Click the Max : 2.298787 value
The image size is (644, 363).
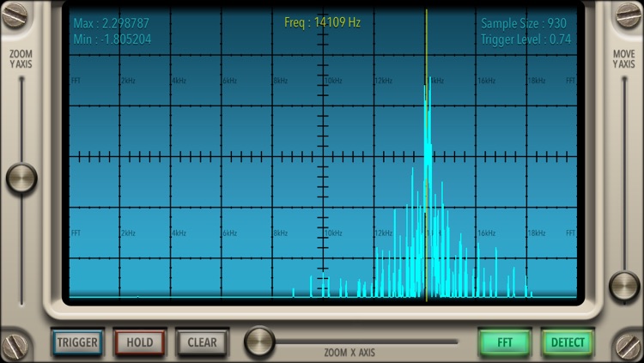(x=112, y=23)
